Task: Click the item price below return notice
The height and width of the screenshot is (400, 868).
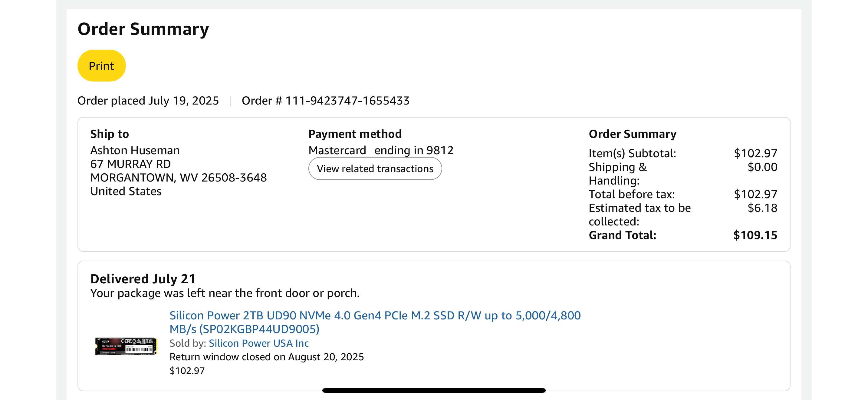Action: pyautogui.click(x=187, y=371)
